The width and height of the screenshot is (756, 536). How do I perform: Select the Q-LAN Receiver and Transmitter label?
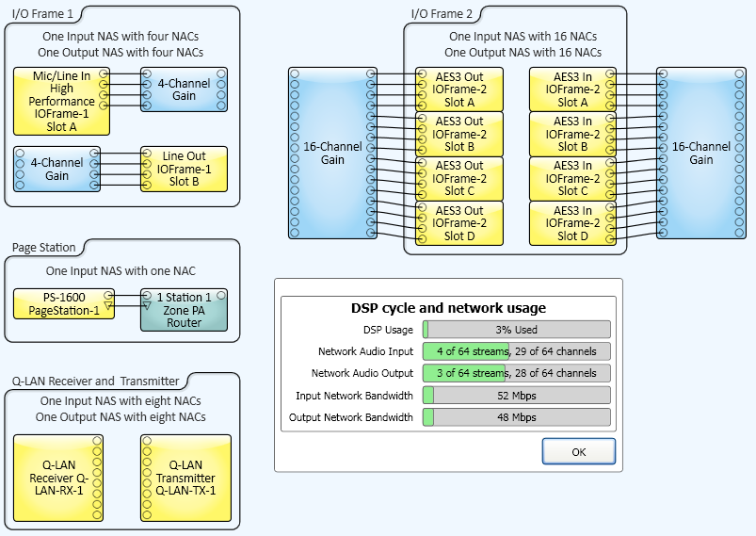coord(95,382)
